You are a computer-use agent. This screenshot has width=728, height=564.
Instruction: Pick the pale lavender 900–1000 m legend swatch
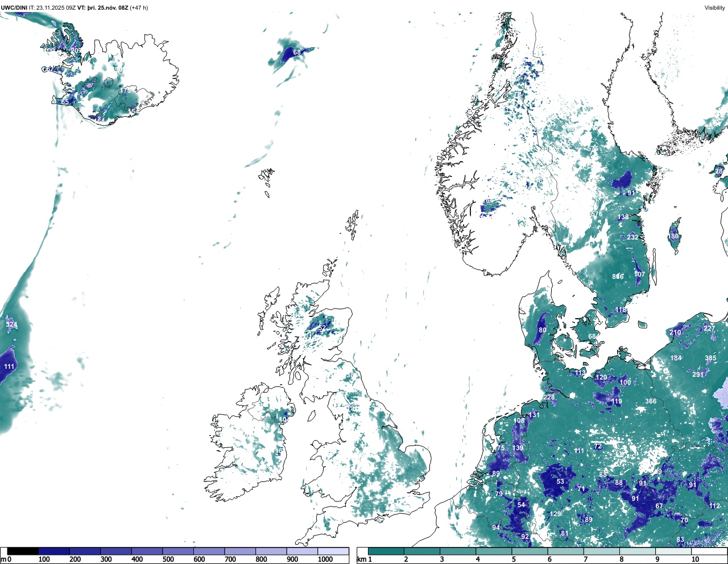302,551
